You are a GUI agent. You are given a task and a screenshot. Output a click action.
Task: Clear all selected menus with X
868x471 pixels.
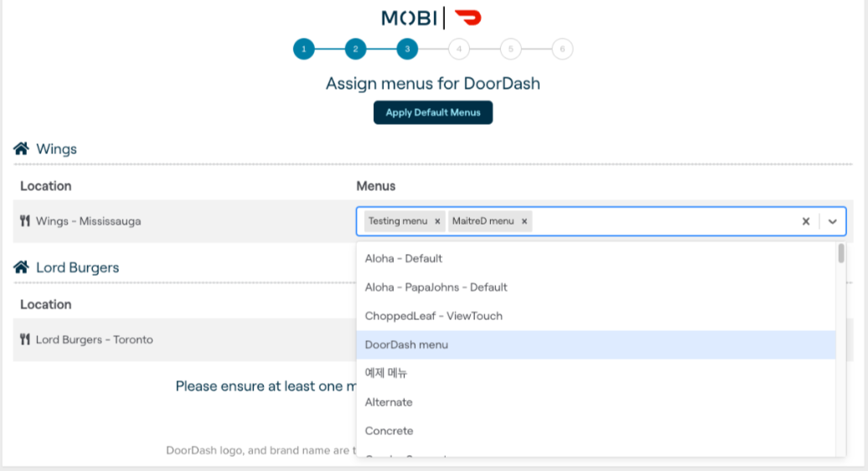pyautogui.click(x=805, y=221)
